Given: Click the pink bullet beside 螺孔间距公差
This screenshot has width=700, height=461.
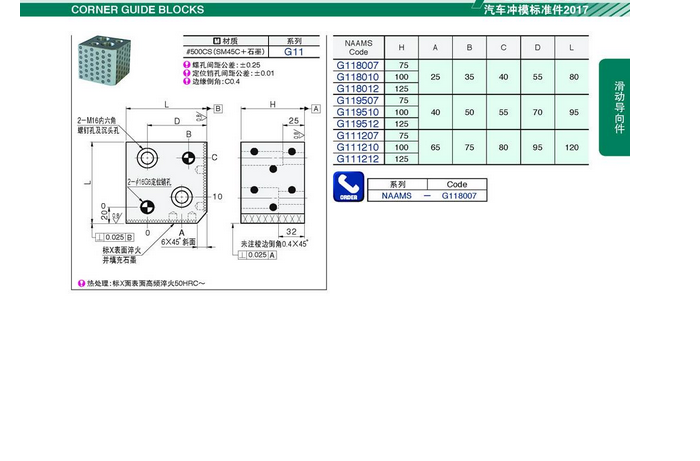Looking at the screenshot, I should tap(185, 65).
